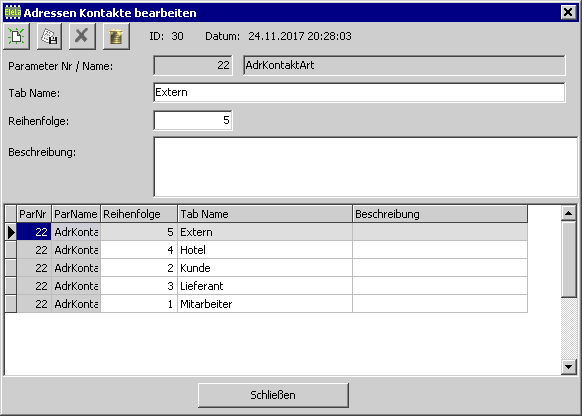
Task: Click into the Tab Name field
Action: (359, 92)
